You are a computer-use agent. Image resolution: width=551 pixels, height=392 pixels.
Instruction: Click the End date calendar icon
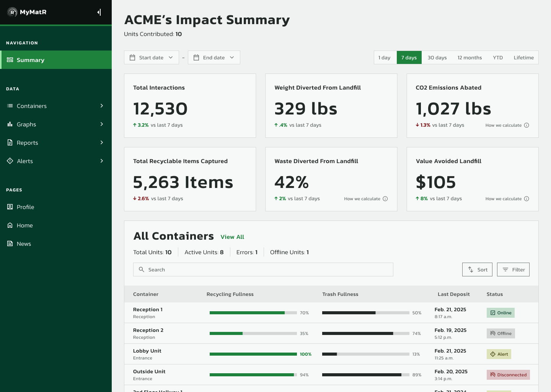[196, 57]
